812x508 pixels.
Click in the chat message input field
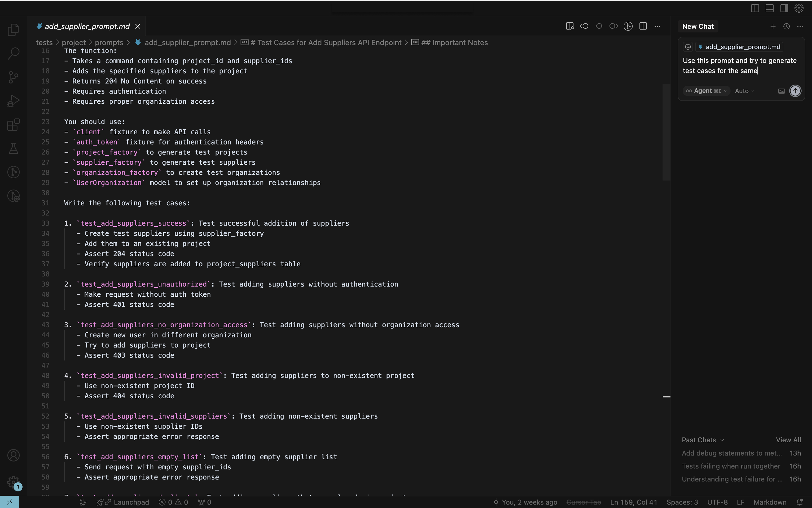click(741, 66)
